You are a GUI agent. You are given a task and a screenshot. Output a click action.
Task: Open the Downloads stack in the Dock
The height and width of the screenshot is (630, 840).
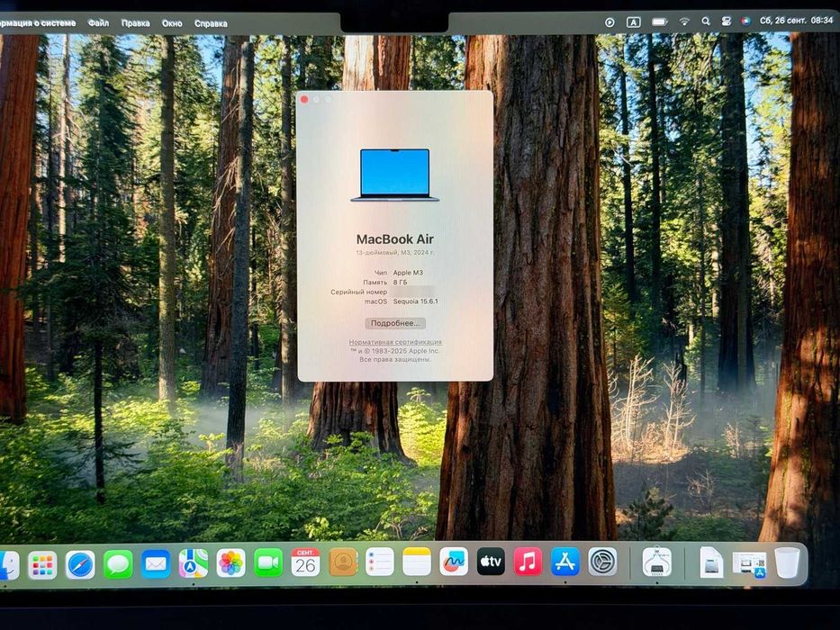[x=750, y=564]
